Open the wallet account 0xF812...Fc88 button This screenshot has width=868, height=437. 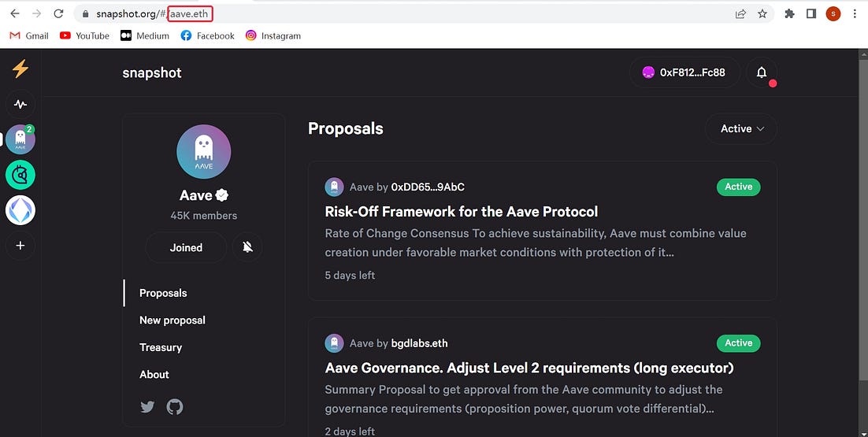tap(684, 72)
